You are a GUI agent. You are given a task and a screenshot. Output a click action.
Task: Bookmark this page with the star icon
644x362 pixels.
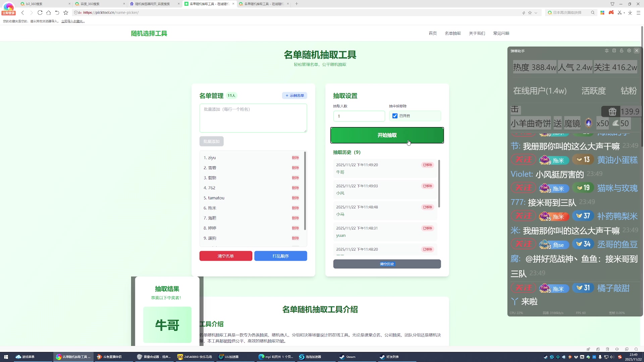click(x=530, y=12)
